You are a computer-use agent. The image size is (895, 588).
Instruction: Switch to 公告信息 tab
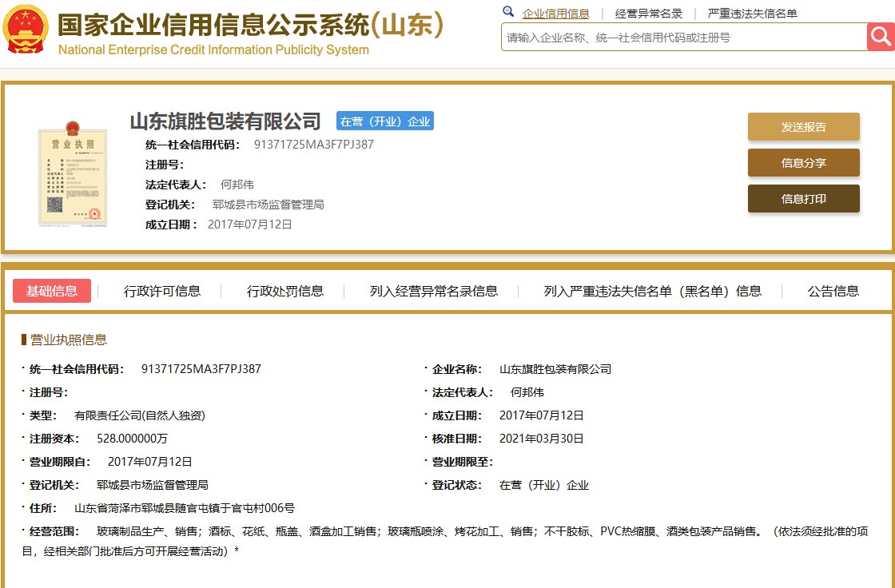point(833,291)
